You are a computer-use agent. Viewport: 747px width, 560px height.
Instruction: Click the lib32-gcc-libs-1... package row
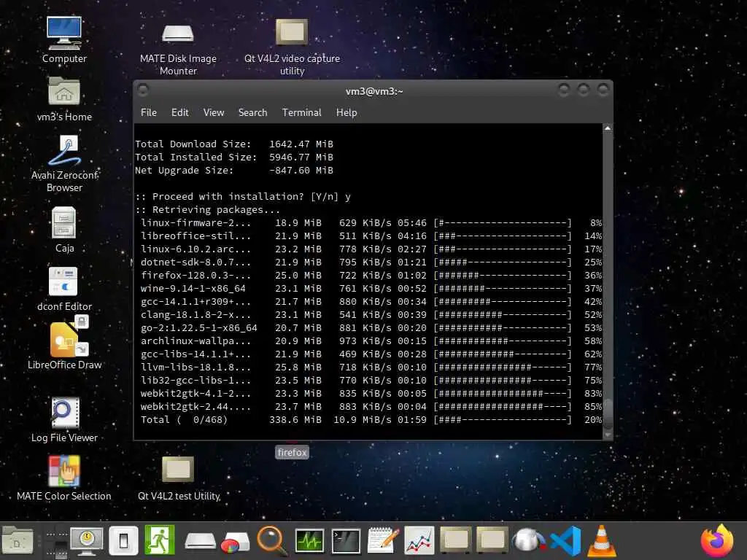(371, 381)
